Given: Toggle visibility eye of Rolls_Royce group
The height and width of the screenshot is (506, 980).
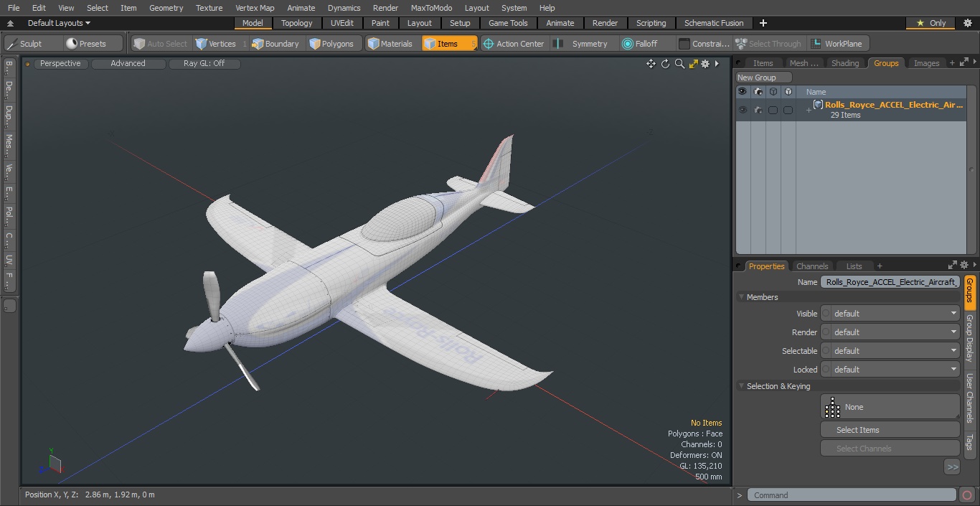Looking at the screenshot, I should [743, 110].
